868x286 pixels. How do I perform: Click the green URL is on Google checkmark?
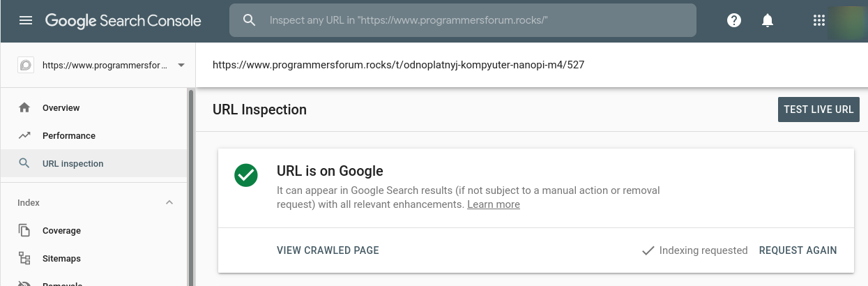pos(246,175)
